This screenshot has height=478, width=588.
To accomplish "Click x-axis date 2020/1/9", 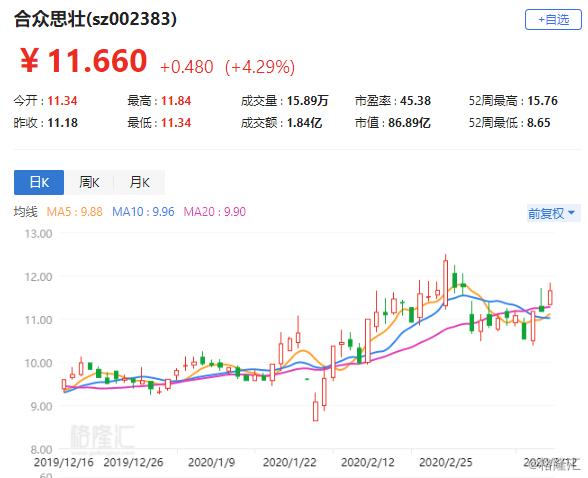I will pyautogui.click(x=212, y=462).
